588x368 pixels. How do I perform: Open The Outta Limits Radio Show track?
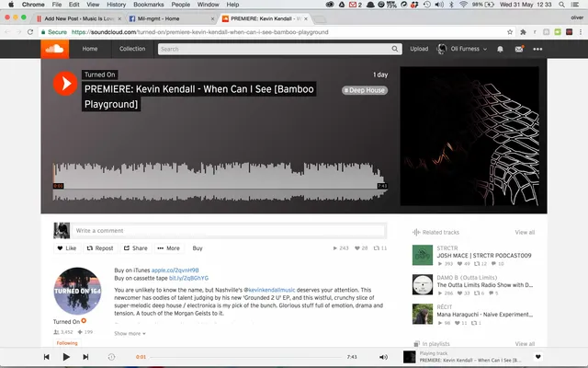(x=485, y=285)
